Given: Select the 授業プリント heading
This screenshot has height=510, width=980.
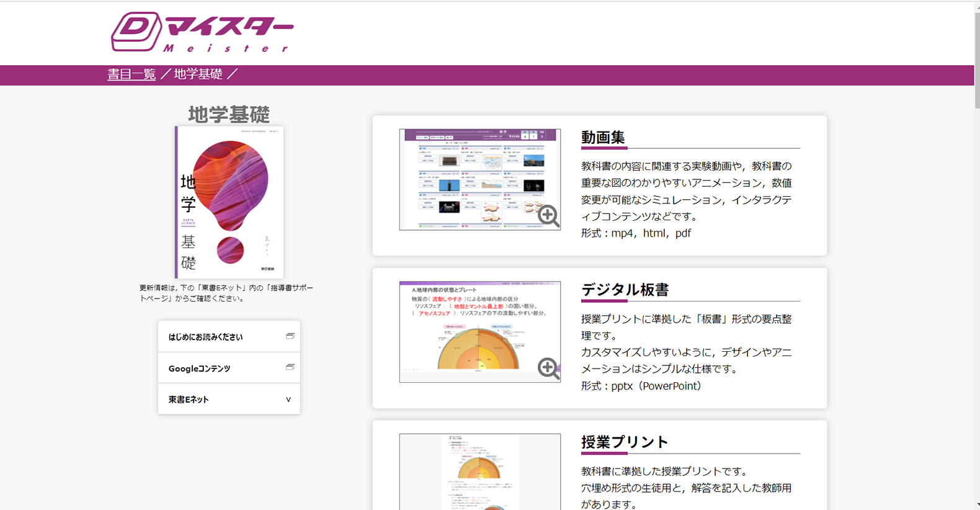Looking at the screenshot, I should tap(624, 442).
